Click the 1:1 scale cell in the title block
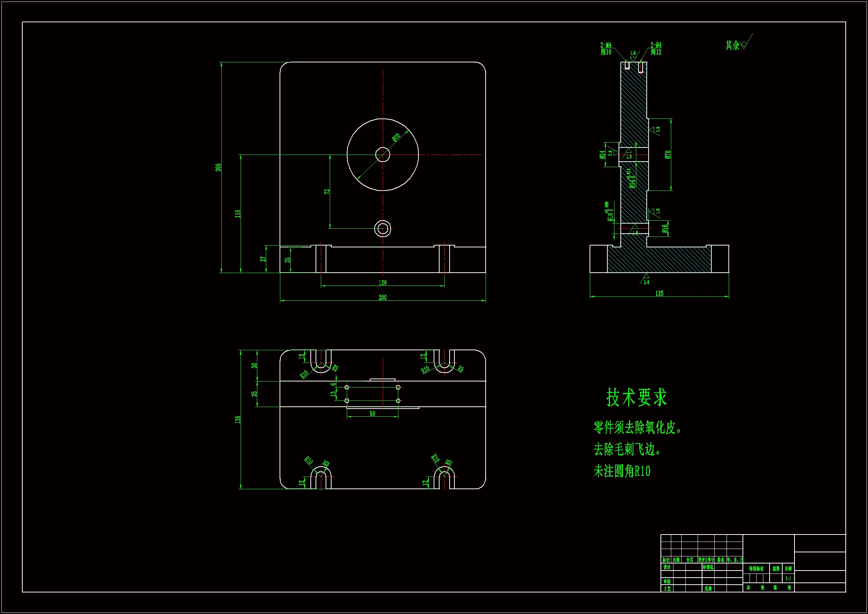Image resolution: width=868 pixels, height=614 pixels. 788,578
